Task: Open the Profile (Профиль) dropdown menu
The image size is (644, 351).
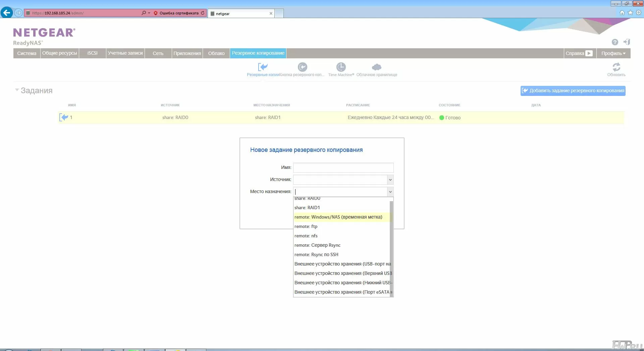Action: click(x=613, y=53)
